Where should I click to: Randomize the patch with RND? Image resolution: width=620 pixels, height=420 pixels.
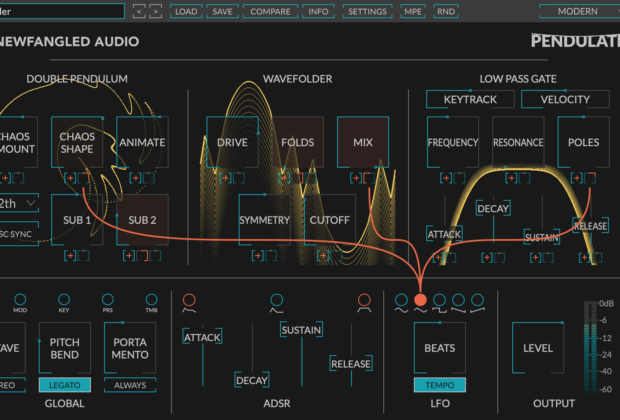(x=446, y=11)
